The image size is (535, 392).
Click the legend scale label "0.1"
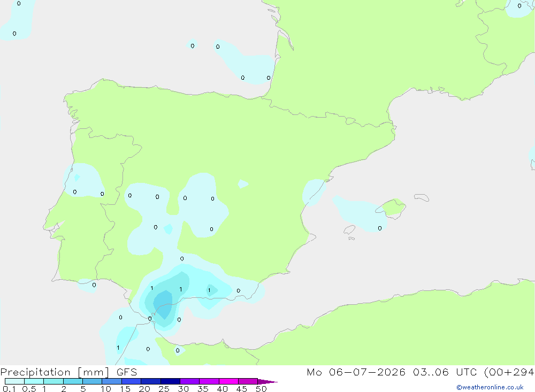9,389
